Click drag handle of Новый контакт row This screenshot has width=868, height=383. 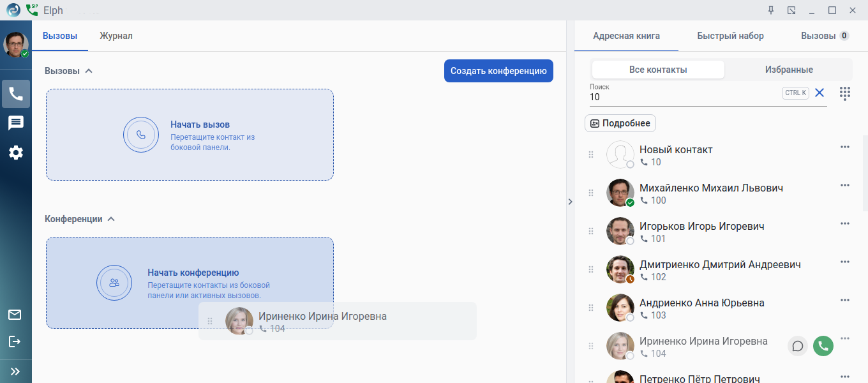591,154
